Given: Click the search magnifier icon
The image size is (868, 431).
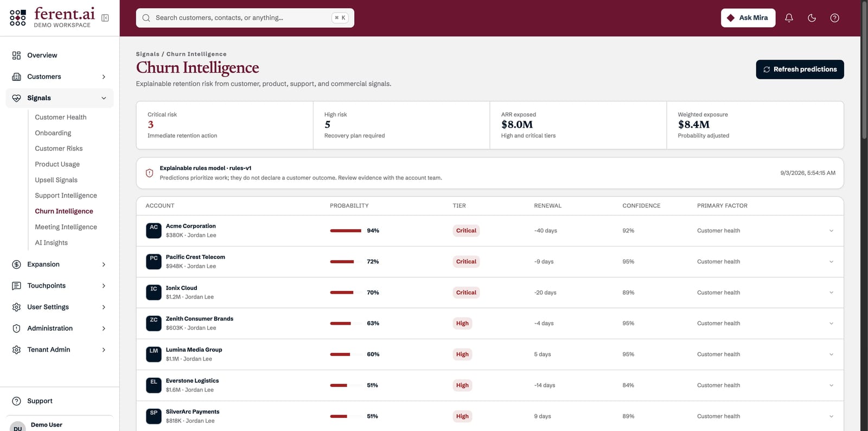Looking at the screenshot, I should point(146,18).
